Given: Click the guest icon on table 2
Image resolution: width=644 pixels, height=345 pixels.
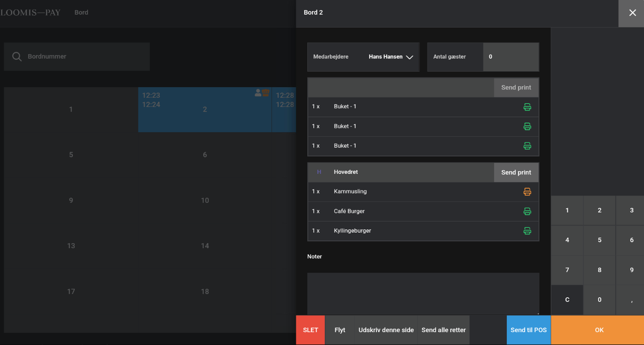Looking at the screenshot, I should tap(258, 93).
